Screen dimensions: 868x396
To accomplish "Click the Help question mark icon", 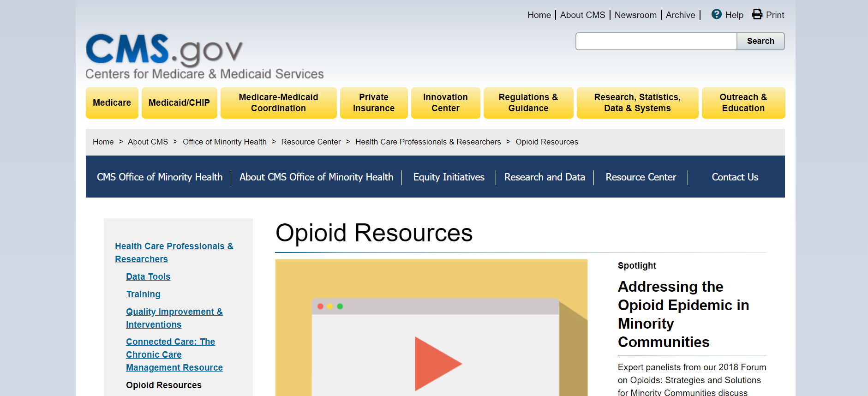I will [x=716, y=14].
